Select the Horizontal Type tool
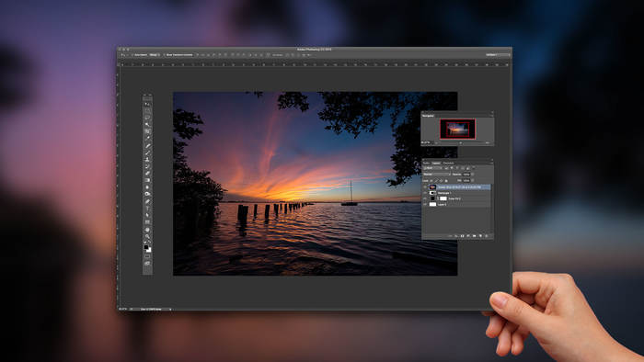Viewport: 644px width, 362px height. click(x=147, y=208)
